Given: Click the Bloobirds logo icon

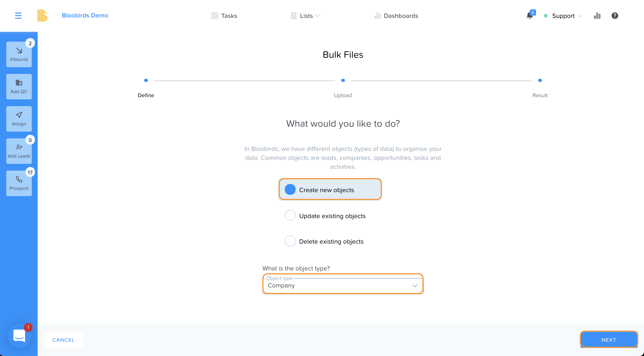Looking at the screenshot, I should coord(42,15).
